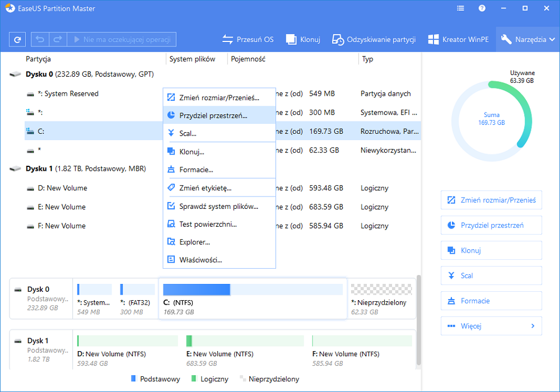Viewport: 560px width, 392px height.
Task: Select Scal... in the context menu
Action: point(220,133)
